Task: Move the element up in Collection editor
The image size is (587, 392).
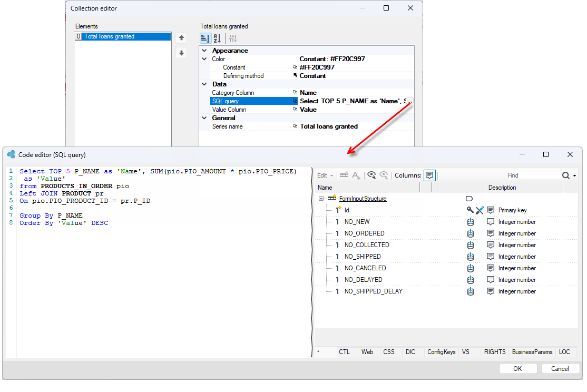Action: click(182, 38)
